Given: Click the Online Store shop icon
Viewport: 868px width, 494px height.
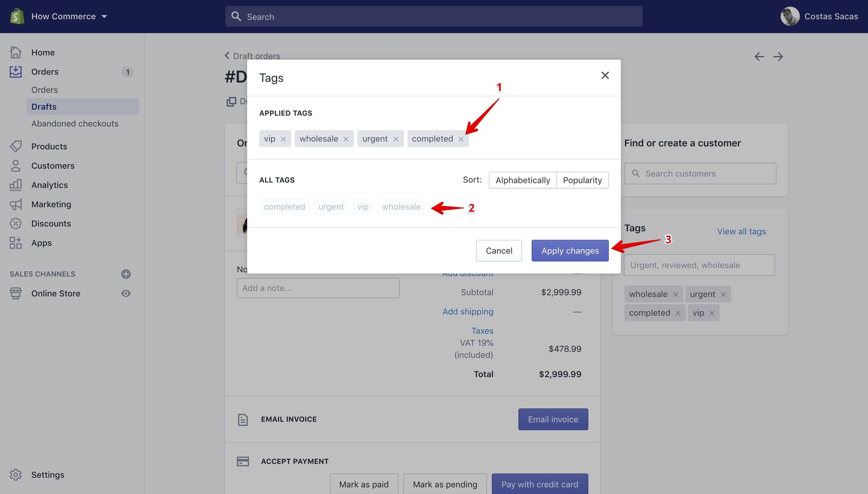Looking at the screenshot, I should [x=16, y=293].
